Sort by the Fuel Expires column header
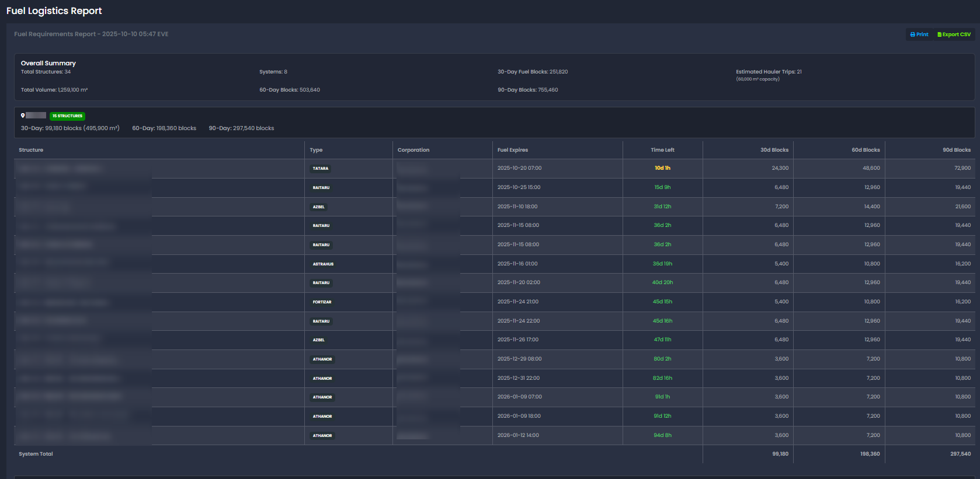980x479 pixels. [x=512, y=150]
